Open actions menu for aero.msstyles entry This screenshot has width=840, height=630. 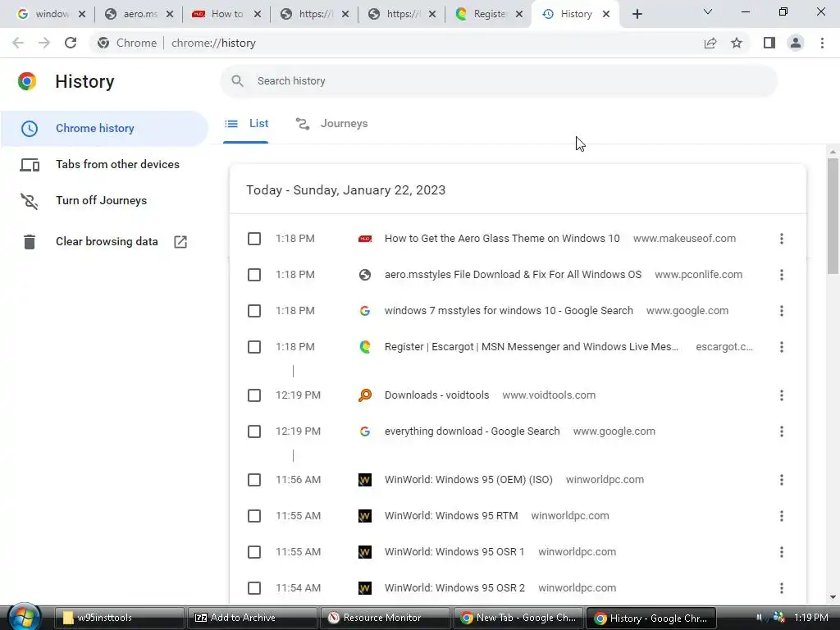[782, 275]
